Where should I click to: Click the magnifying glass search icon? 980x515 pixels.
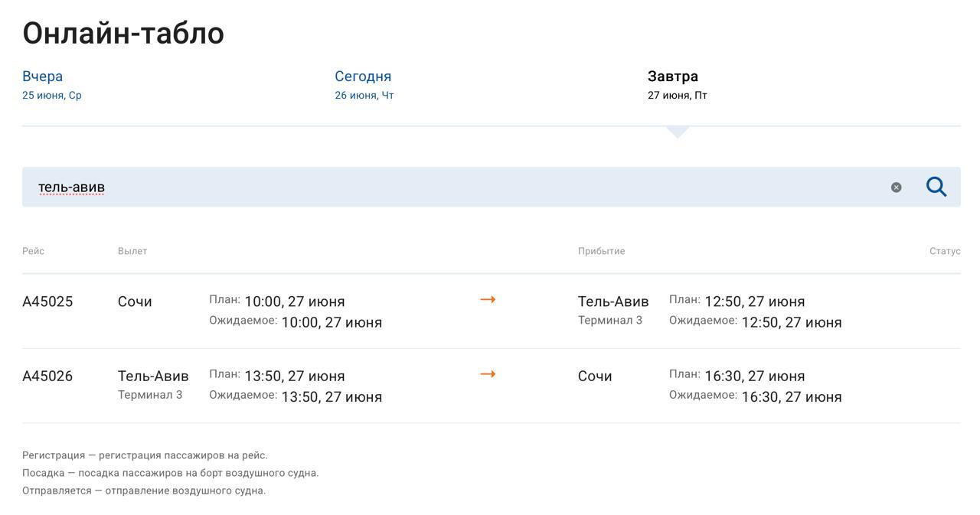[936, 187]
